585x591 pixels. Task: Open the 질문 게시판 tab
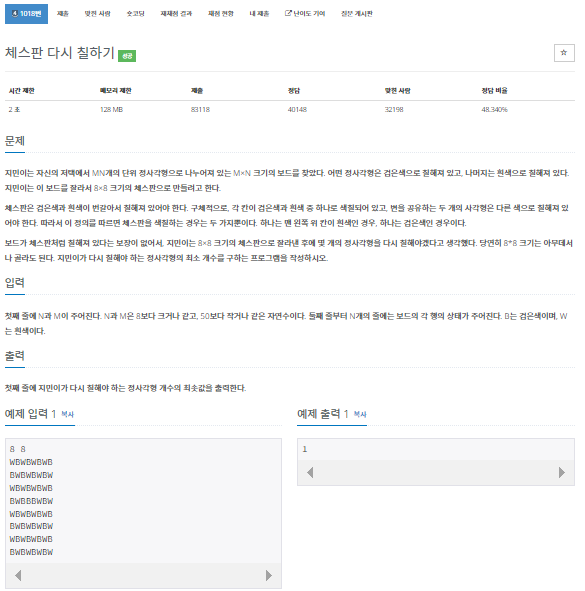(357, 14)
